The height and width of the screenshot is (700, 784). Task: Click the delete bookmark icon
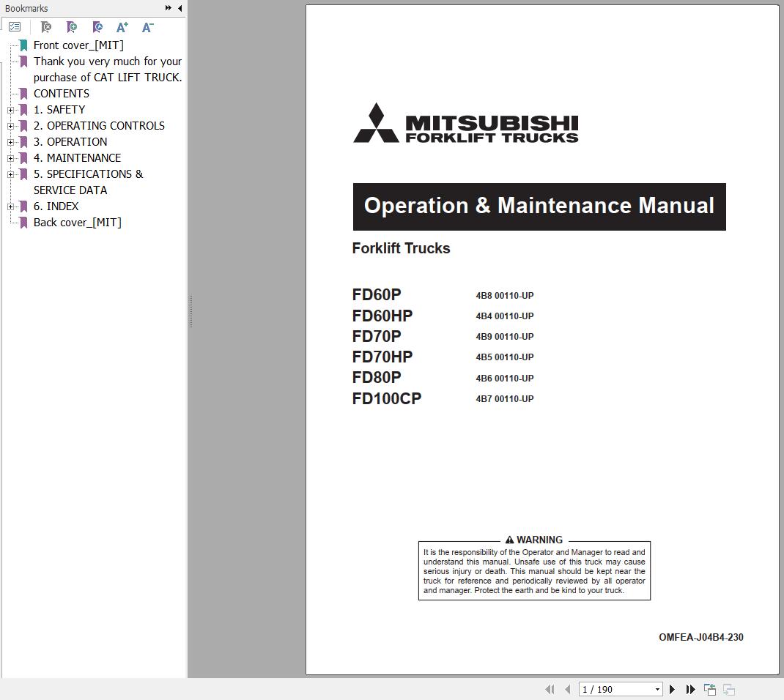pos(46,27)
